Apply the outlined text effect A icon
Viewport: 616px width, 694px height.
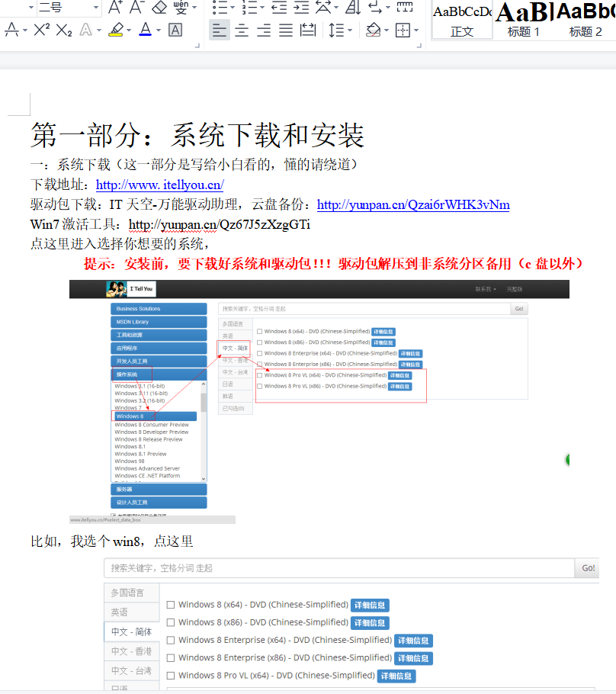85,30
